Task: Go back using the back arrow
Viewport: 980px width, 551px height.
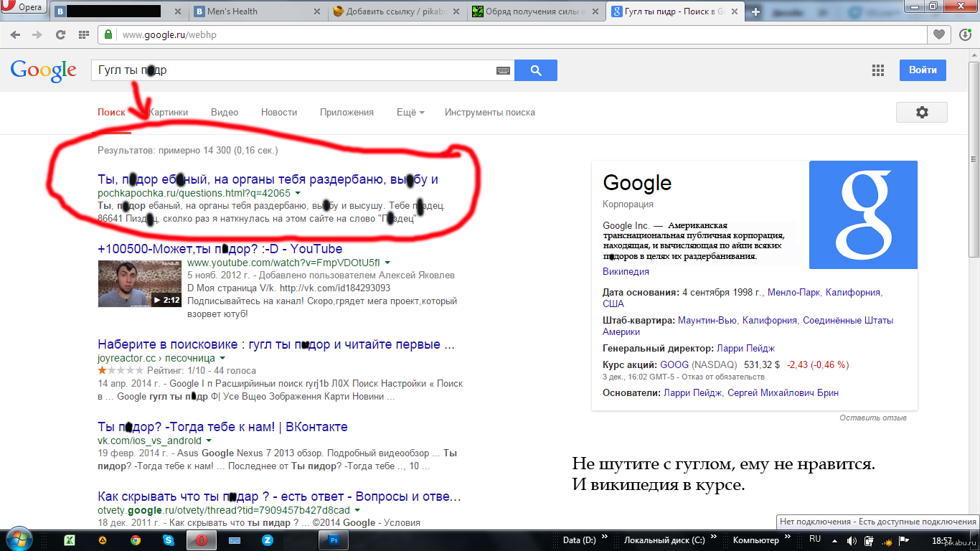Action: point(15,34)
